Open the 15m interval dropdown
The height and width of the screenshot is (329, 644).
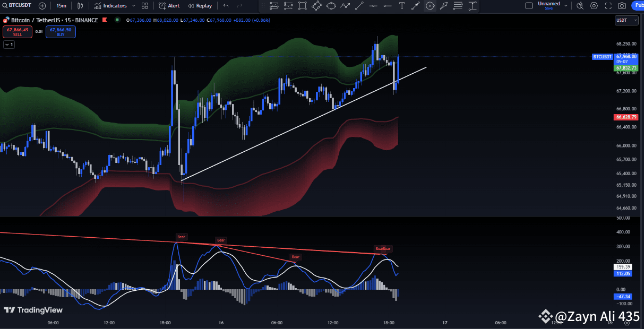61,6
